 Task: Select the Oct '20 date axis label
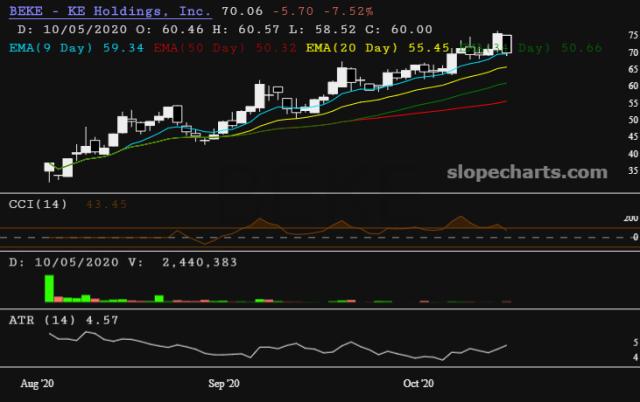point(417,384)
